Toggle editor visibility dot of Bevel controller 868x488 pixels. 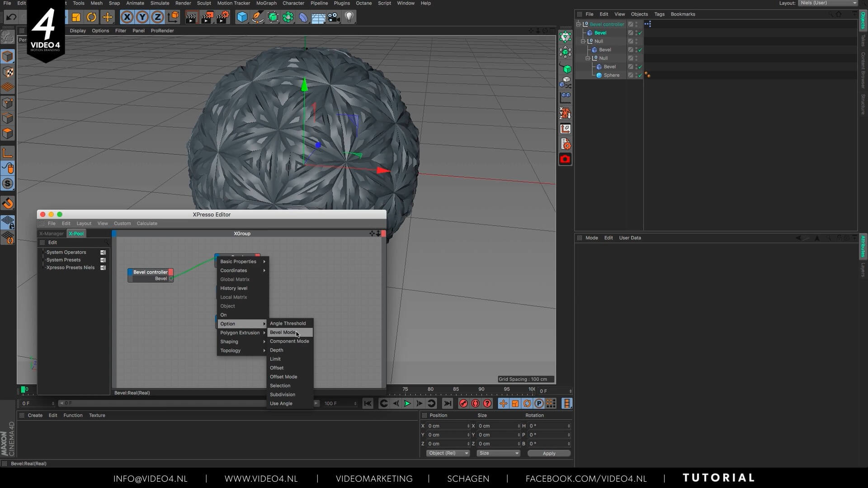tap(637, 23)
